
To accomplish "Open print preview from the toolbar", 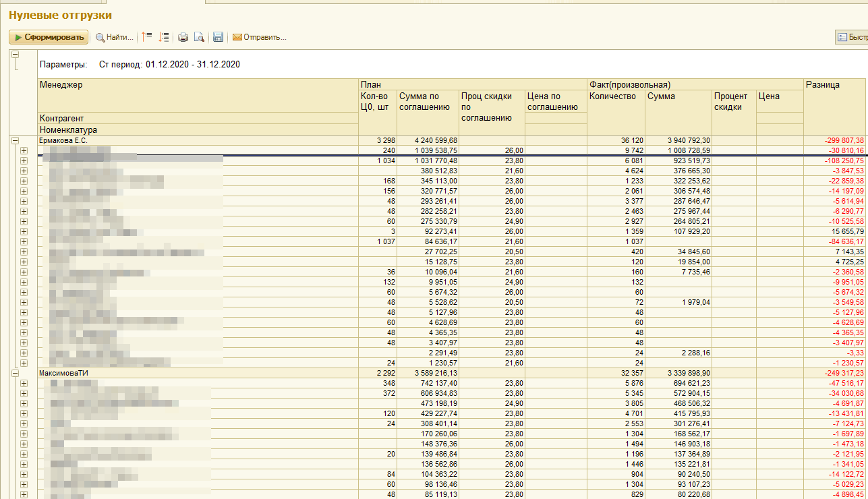I will [199, 37].
